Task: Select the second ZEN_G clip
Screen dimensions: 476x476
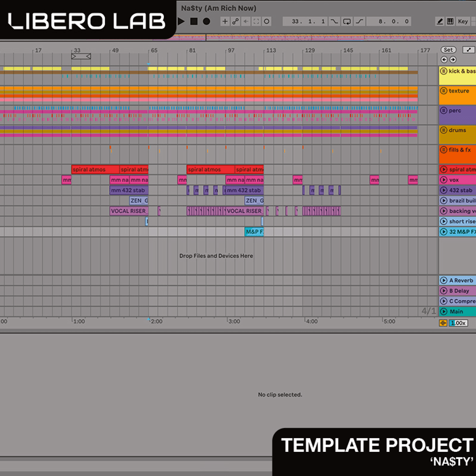Action: [x=254, y=201]
